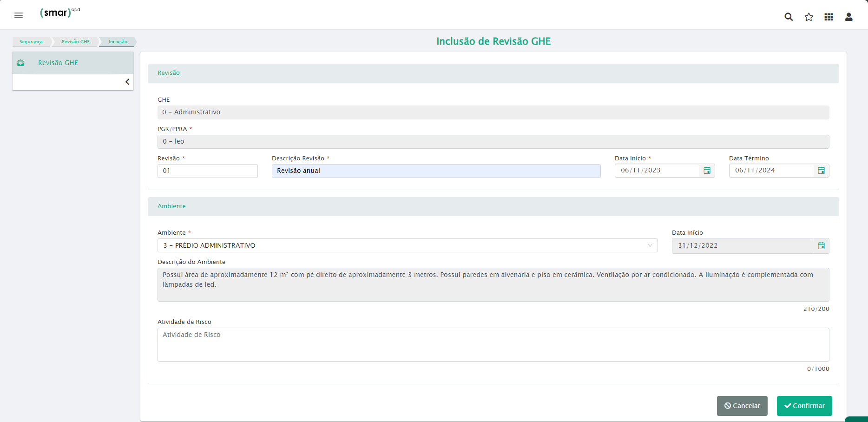Click the search magnifier icon
The height and width of the screenshot is (422, 868).
coord(789,17)
